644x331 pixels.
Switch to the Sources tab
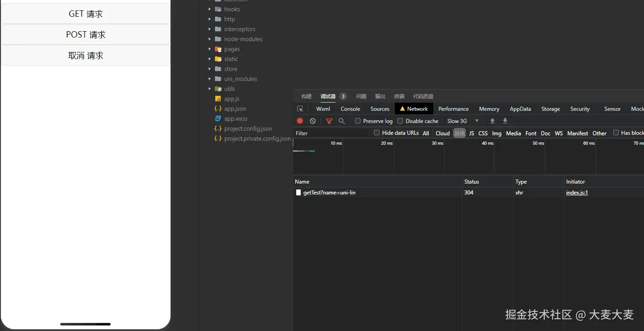(x=380, y=109)
